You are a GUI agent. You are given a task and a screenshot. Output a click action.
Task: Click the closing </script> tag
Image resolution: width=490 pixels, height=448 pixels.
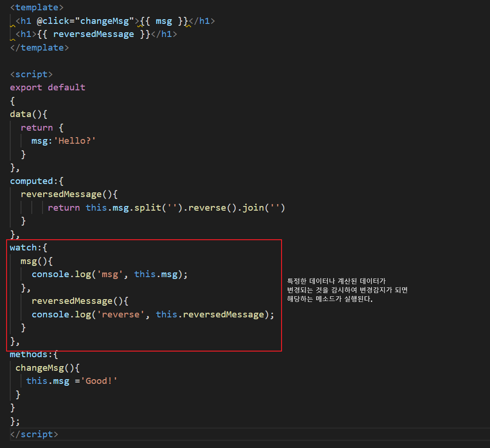tap(34, 434)
